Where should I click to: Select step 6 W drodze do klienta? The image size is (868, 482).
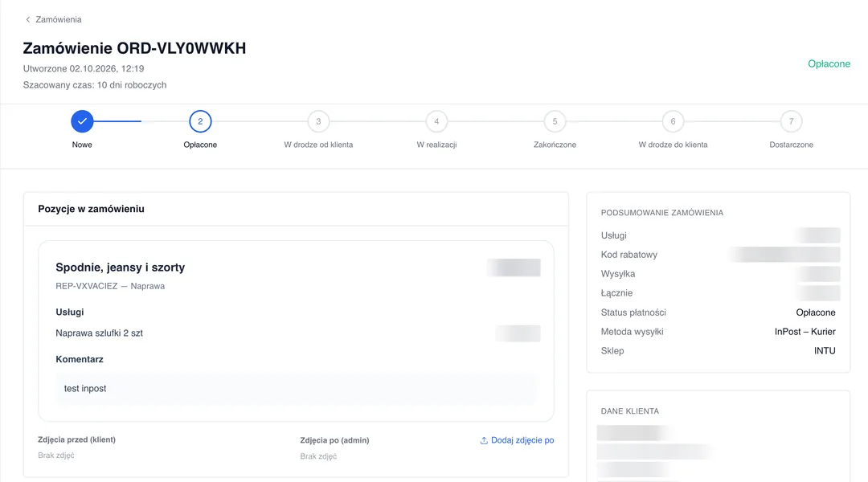674,121
